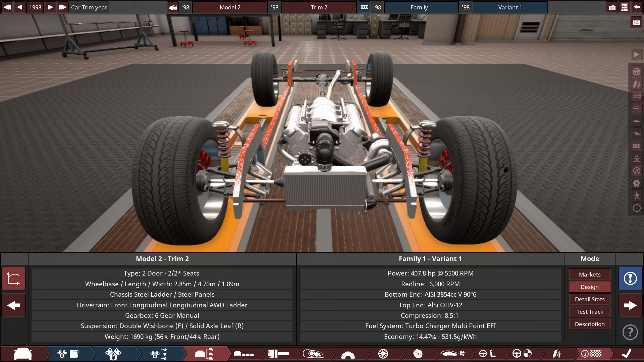The width and height of the screenshot is (644, 362).
Task: Expand the visibility sidebar with play arrow
Action: [x=636, y=54]
